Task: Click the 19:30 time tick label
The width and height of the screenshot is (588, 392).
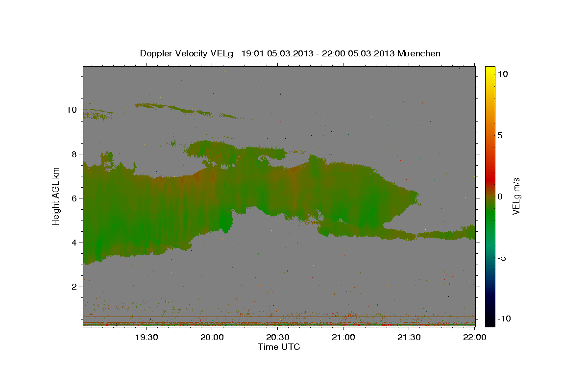Action: 147,337
